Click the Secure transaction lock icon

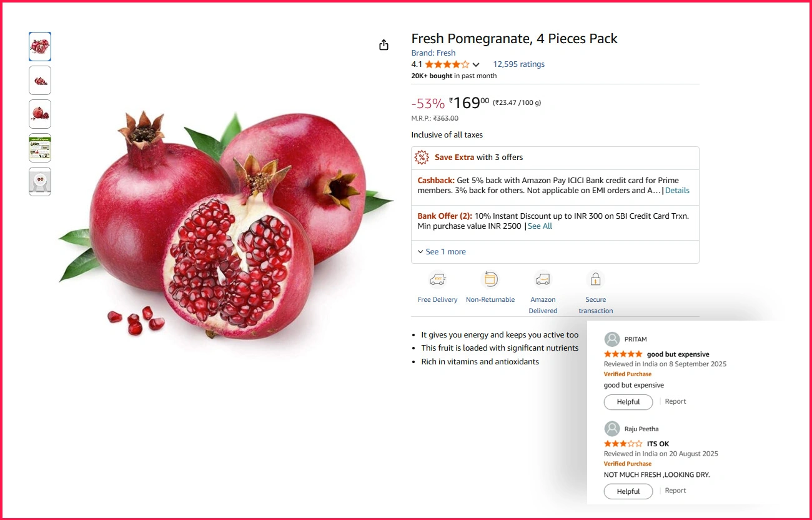pos(595,279)
